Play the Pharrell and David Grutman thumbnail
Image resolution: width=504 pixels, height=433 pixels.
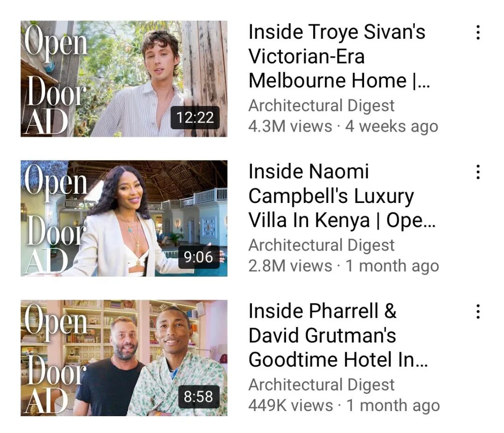coord(124,358)
